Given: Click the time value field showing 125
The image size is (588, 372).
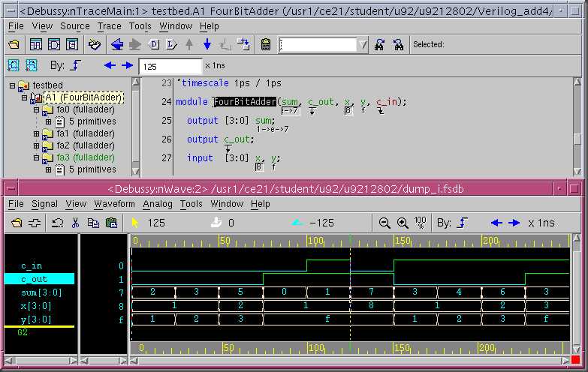Looking at the screenshot, I should coord(170,66).
